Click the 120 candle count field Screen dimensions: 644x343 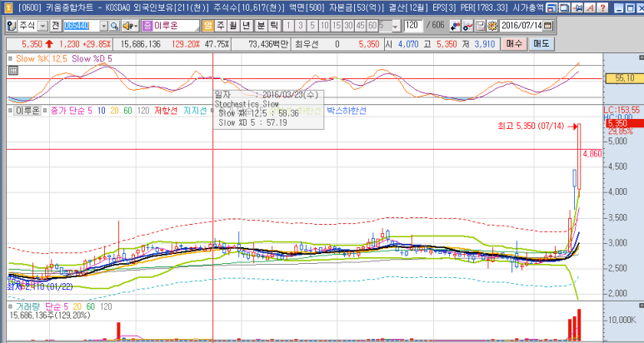(413, 26)
